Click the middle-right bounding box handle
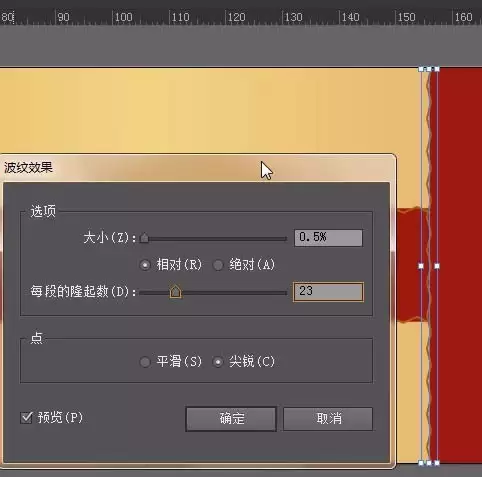482x477 pixels. (437, 266)
